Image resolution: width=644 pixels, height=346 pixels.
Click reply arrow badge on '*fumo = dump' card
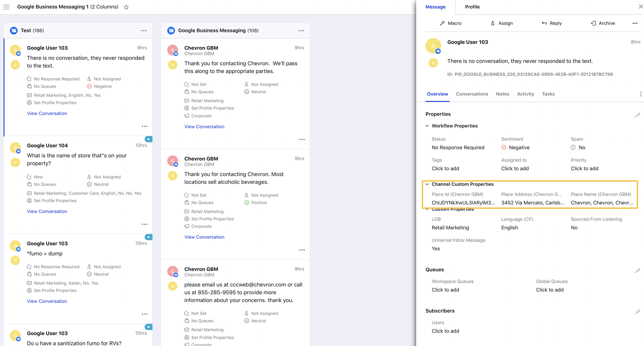[x=149, y=237]
